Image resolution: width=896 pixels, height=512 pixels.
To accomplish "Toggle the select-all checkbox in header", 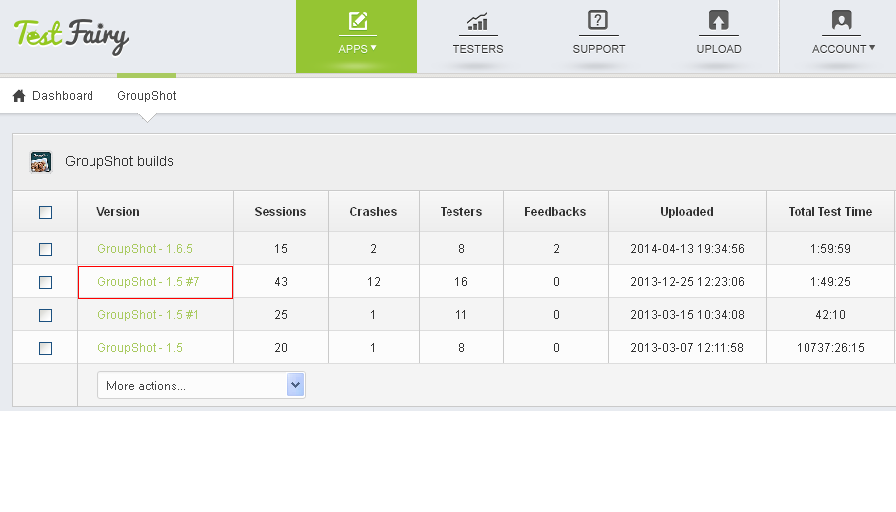I will 45,212.
